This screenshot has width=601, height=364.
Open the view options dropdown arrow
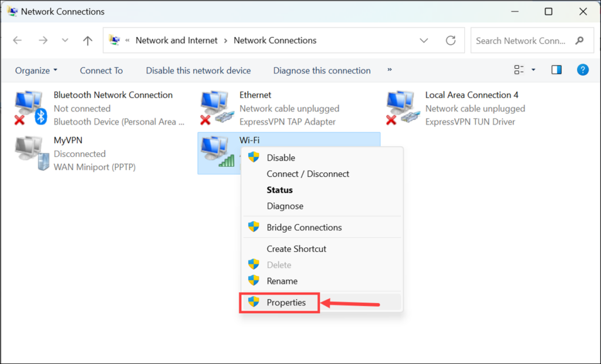[534, 70]
